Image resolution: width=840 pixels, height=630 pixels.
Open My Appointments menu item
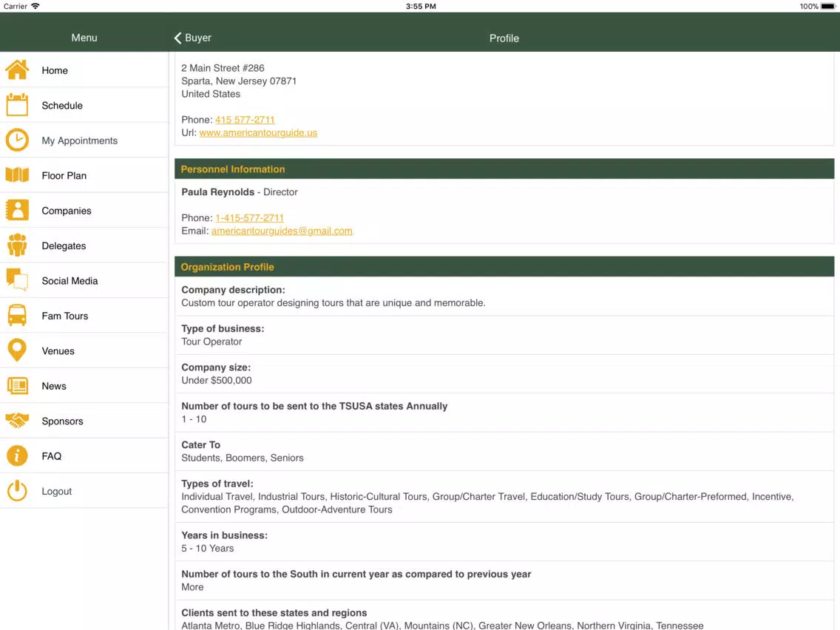tap(84, 140)
